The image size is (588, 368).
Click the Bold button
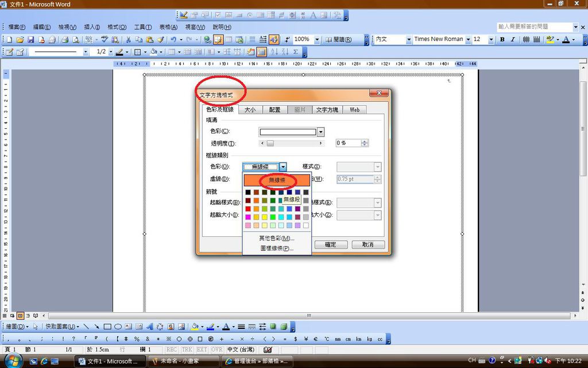click(x=502, y=40)
